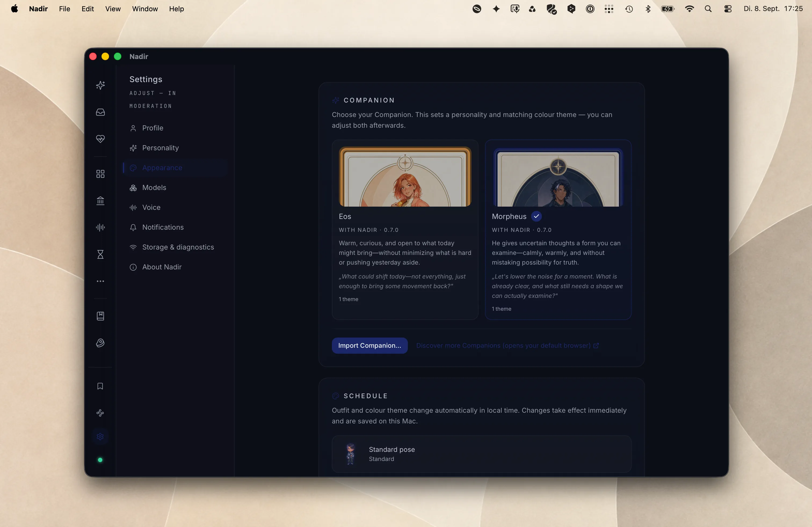Click Eos description text 'Warm, curious, and open'
Viewport: 812px width, 527px height.
click(x=405, y=253)
